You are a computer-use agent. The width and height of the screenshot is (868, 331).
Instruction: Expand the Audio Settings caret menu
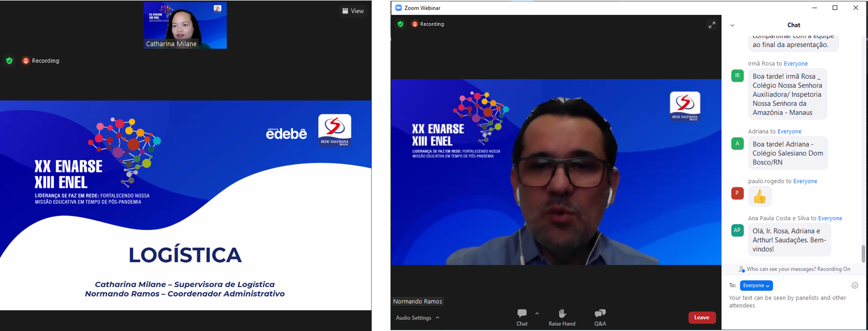(438, 318)
